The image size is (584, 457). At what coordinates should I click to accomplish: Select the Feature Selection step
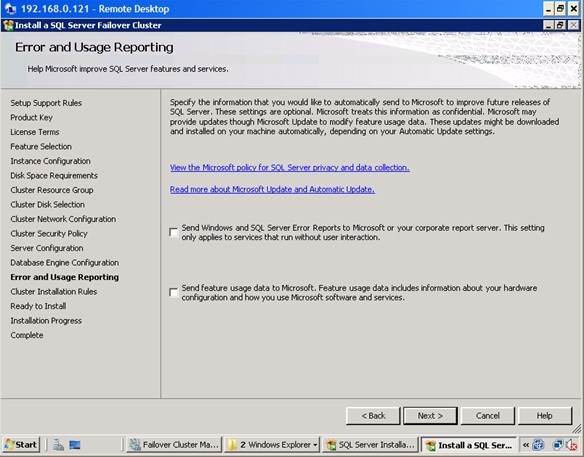(x=41, y=146)
